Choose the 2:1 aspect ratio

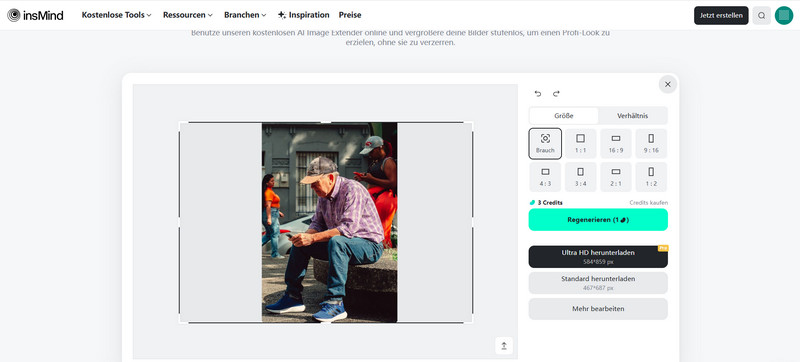pos(616,177)
